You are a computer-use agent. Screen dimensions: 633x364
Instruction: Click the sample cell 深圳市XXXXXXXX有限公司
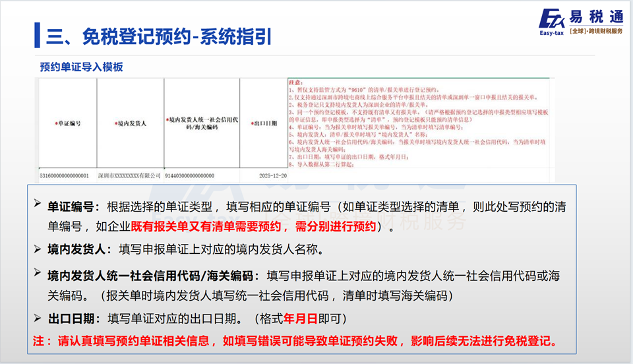[x=129, y=176]
